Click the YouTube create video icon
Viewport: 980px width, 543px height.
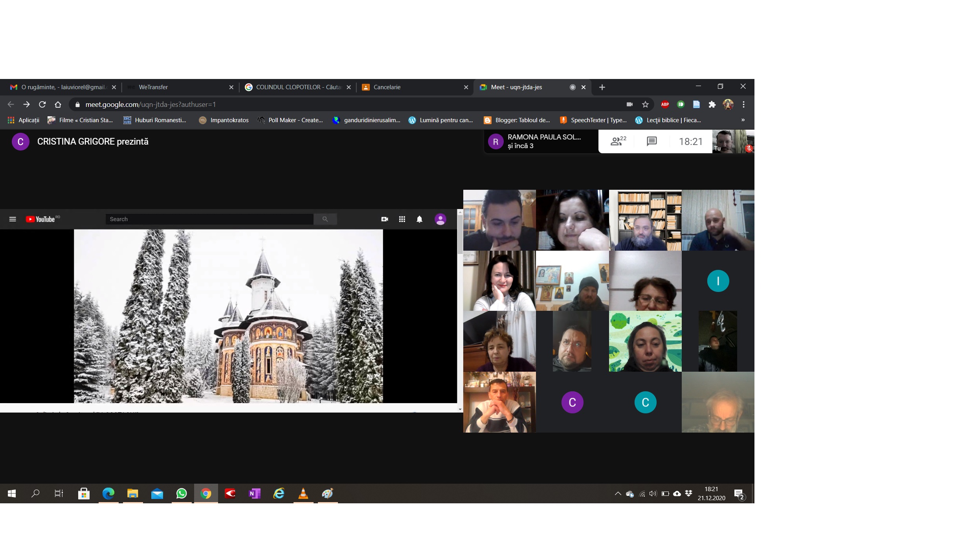pyautogui.click(x=385, y=219)
